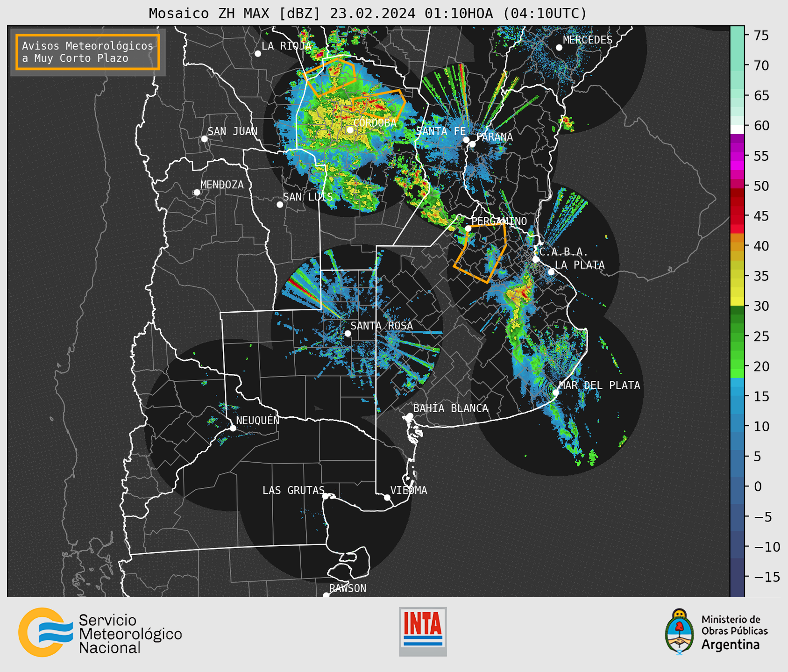This screenshot has width=788, height=672.
Task: Click the color scale label '70'
Action: point(761,65)
